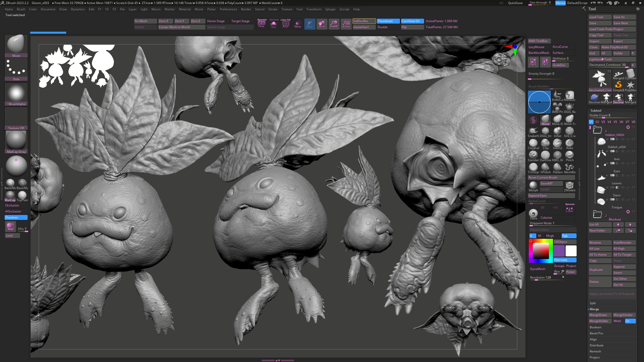Viewport: 644px width, 362px height.
Task: Disable CamView On toggle
Action: tap(412, 21)
